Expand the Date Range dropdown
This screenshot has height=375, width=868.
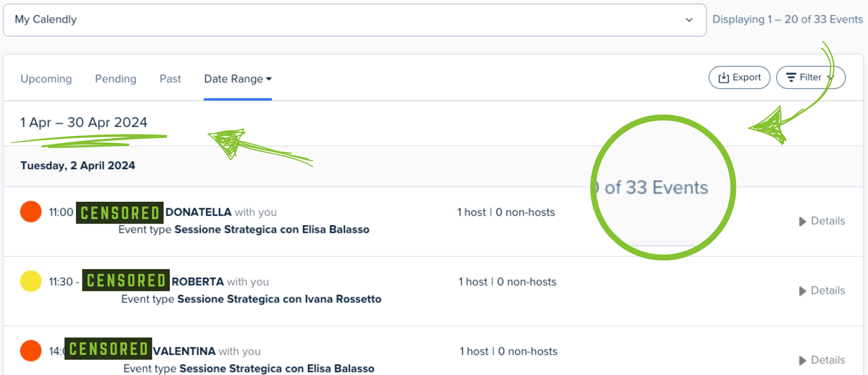pyautogui.click(x=237, y=79)
